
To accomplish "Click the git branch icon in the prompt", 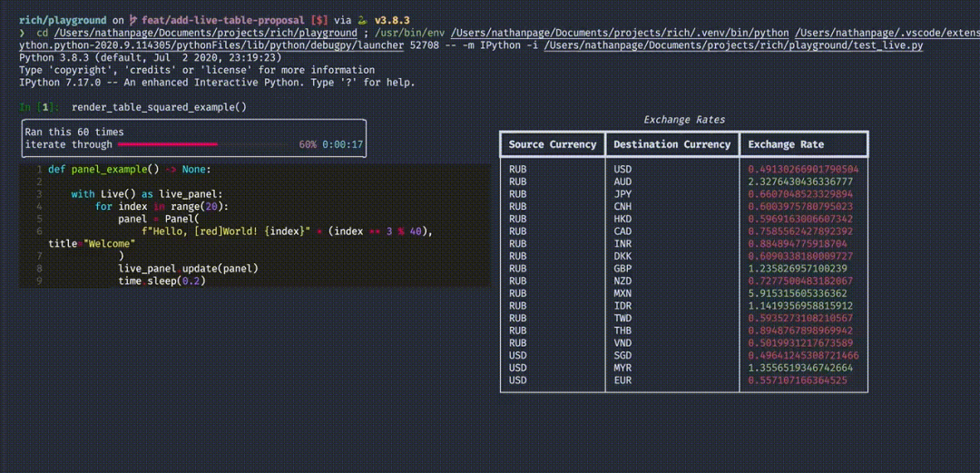I will (x=132, y=20).
